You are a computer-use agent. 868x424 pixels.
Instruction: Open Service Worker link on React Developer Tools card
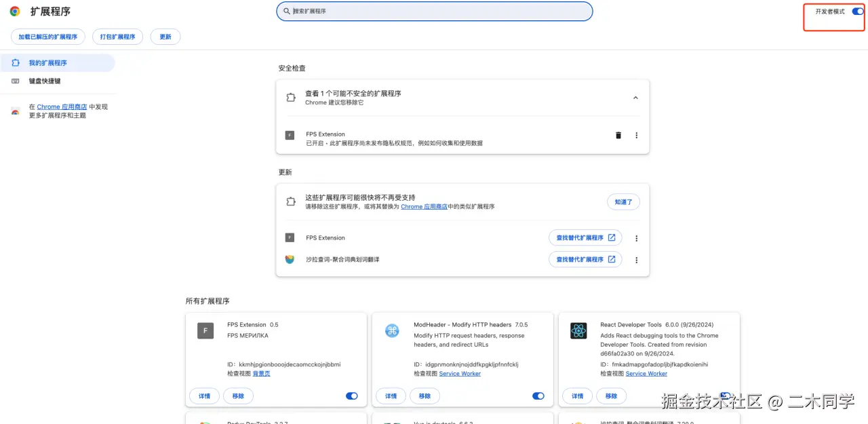(x=646, y=373)
